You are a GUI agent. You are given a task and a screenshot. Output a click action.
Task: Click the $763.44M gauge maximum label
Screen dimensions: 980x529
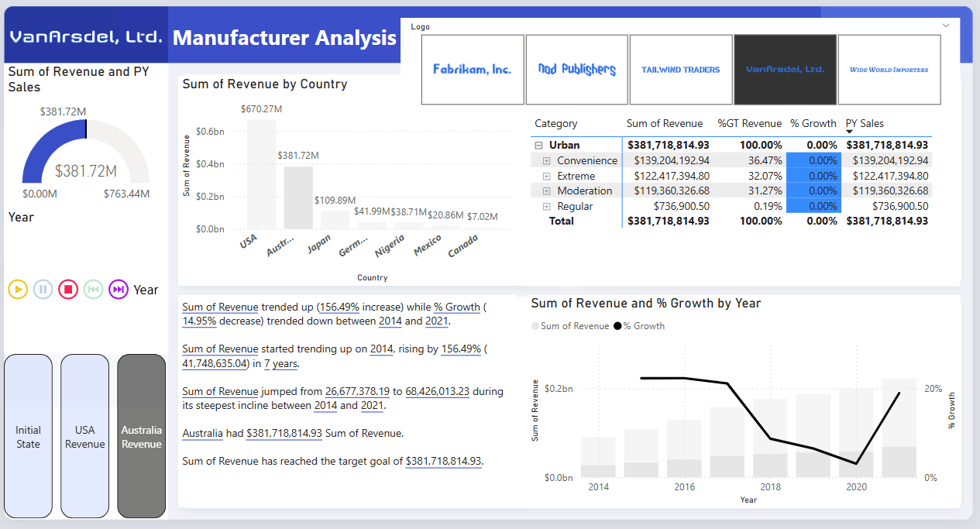coord(127,194)
